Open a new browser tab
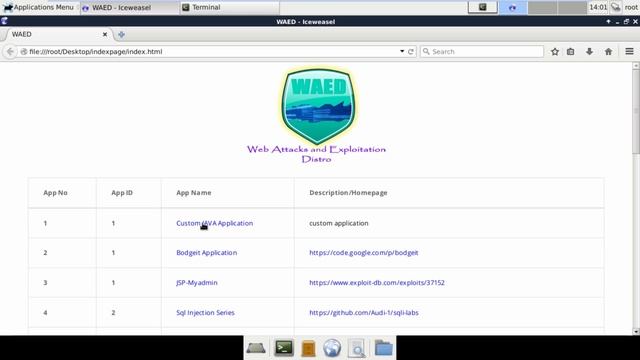 (x=121, y=35)
